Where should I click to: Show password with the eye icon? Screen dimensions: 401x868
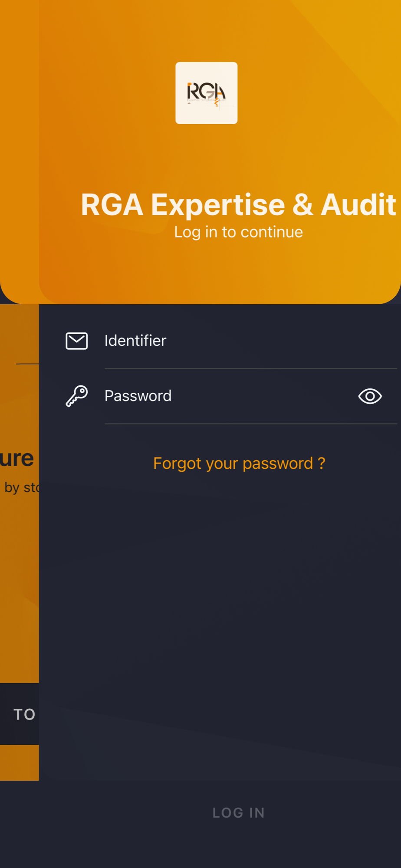370,396
